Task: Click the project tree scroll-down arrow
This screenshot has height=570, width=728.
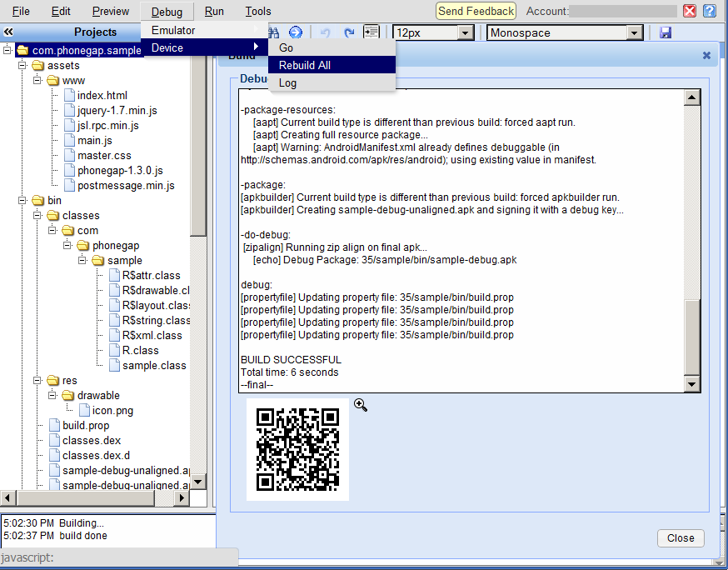Action: tap(198, 482)
